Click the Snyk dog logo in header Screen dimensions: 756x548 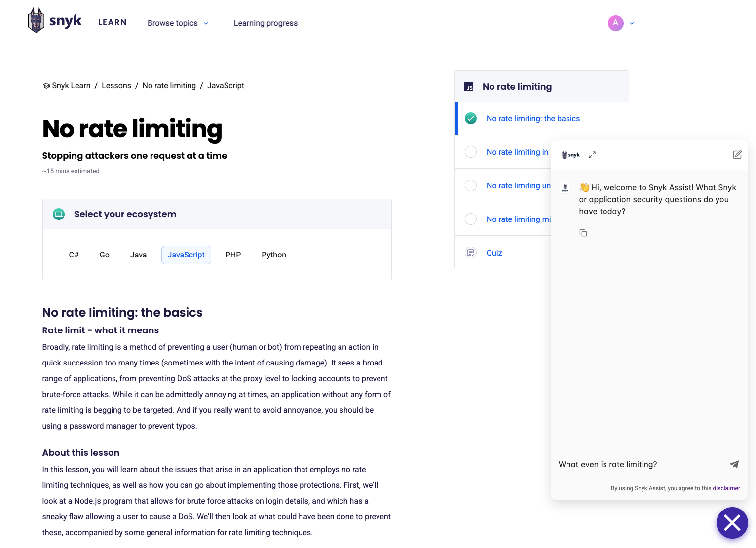point(37,21)
